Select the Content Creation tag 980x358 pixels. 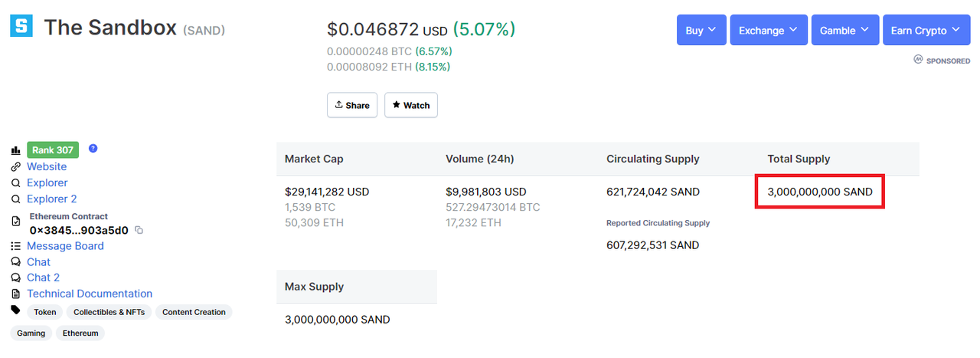coord(194,312)
